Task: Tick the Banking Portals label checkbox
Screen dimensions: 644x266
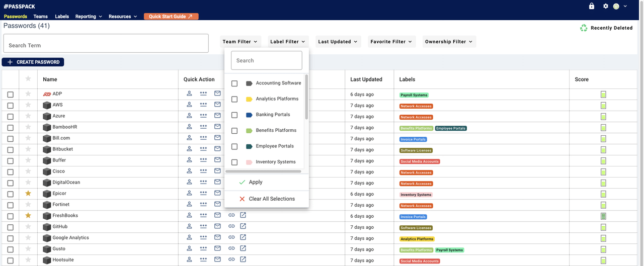Action: pyautogui.click(x=234, y=115)
